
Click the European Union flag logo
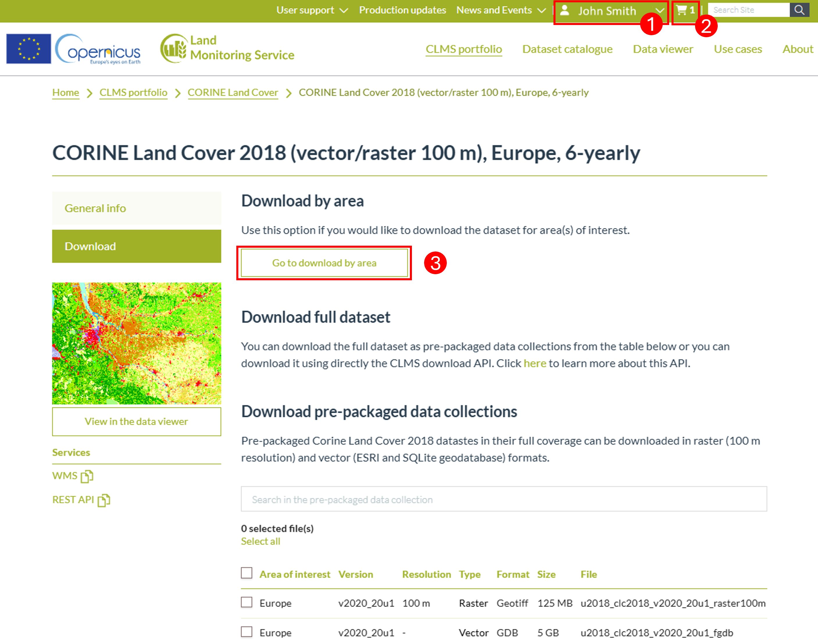pos(29,49)
